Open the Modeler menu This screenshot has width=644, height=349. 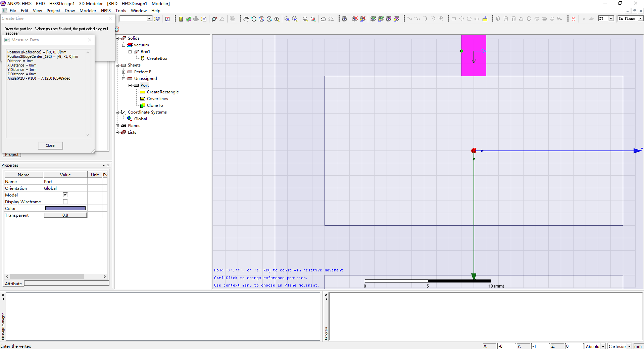point(88,10)
